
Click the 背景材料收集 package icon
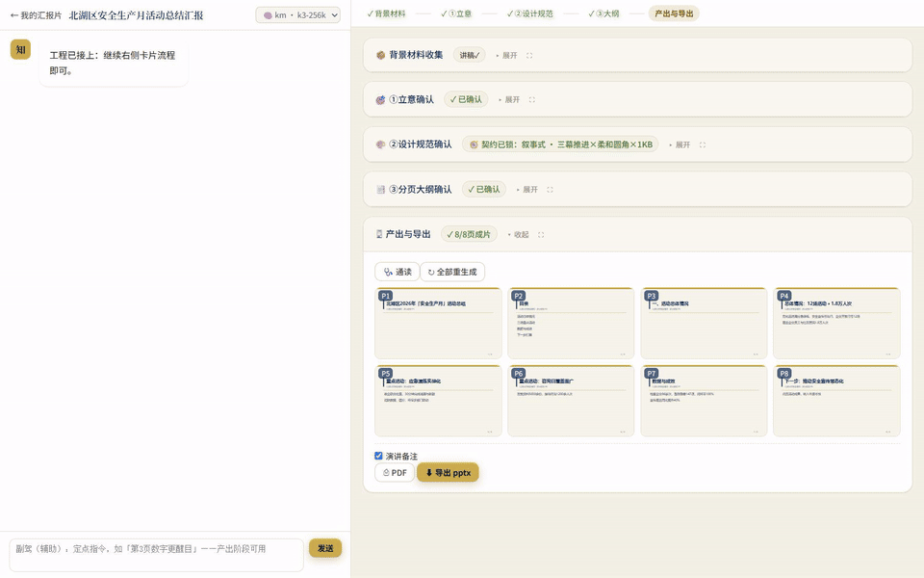(381, 55)
